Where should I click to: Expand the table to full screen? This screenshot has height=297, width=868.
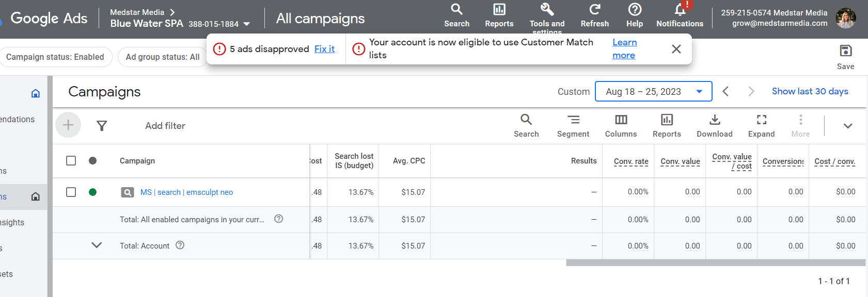[761, 126]
